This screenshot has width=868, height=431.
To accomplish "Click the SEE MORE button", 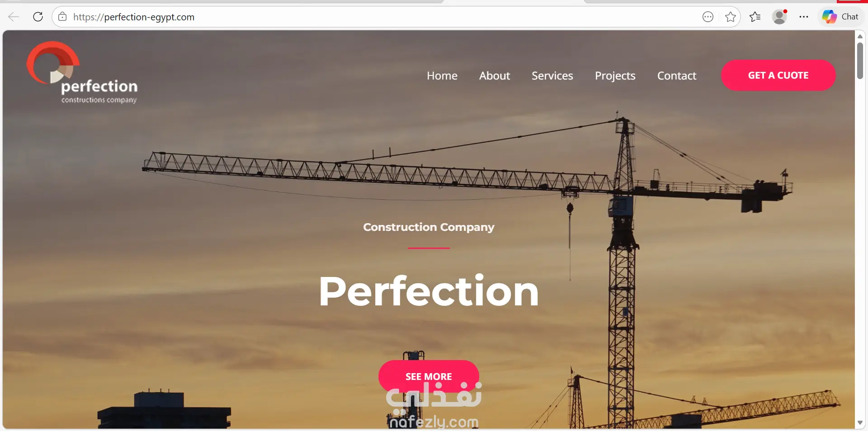I will [x=429, y=376].
